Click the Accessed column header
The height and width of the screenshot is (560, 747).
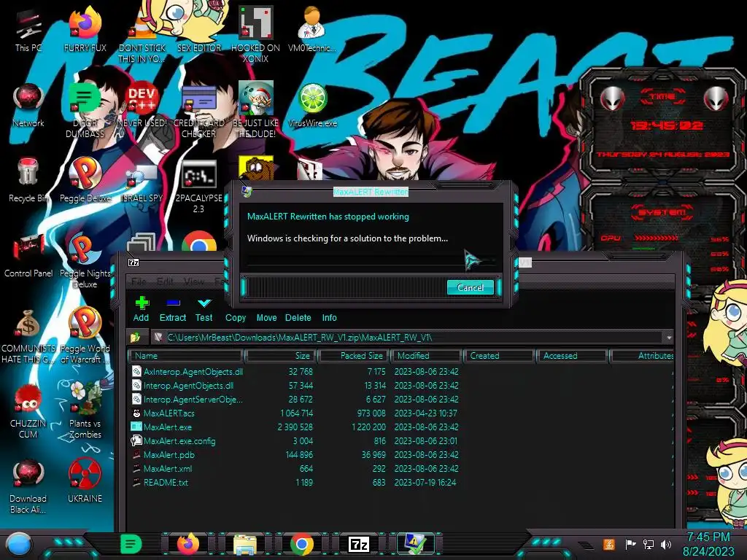pos(572,356)
